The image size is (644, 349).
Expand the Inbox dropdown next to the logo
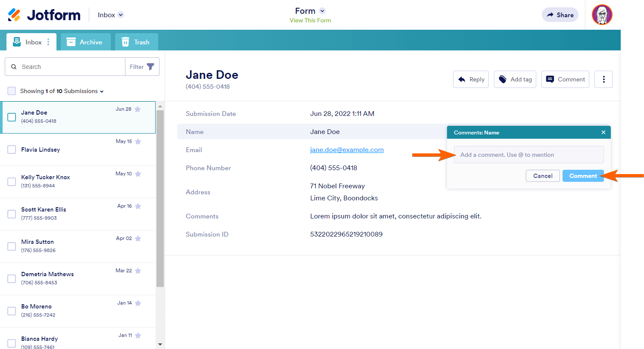click(x=121, y=15)
